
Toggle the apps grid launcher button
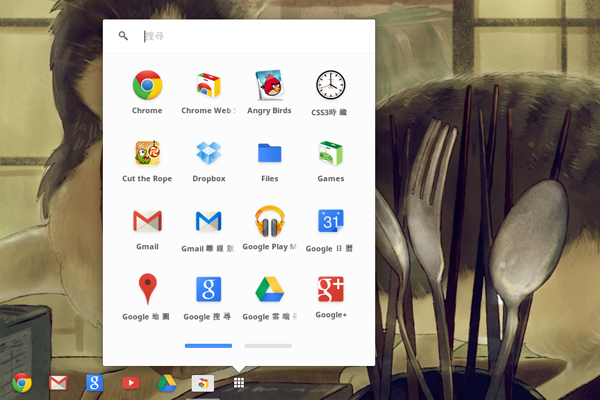(x=239, y=383)
